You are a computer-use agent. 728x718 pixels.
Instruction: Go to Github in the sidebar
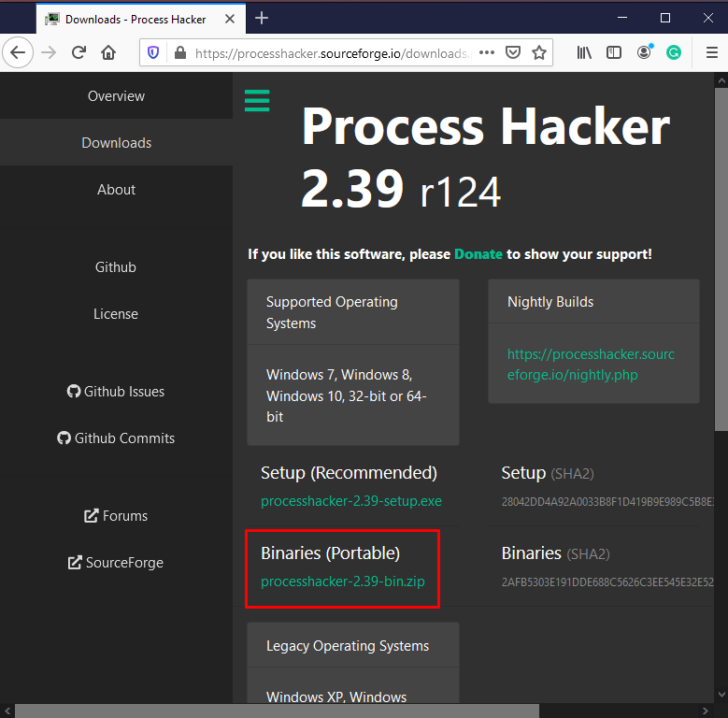(116, 267)
